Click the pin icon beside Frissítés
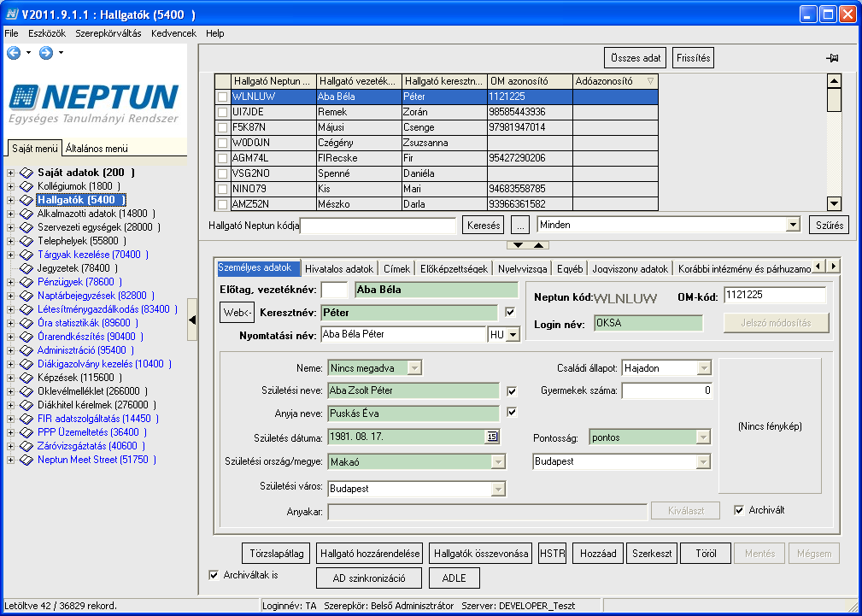862x616 pixels. pos(832,58)
